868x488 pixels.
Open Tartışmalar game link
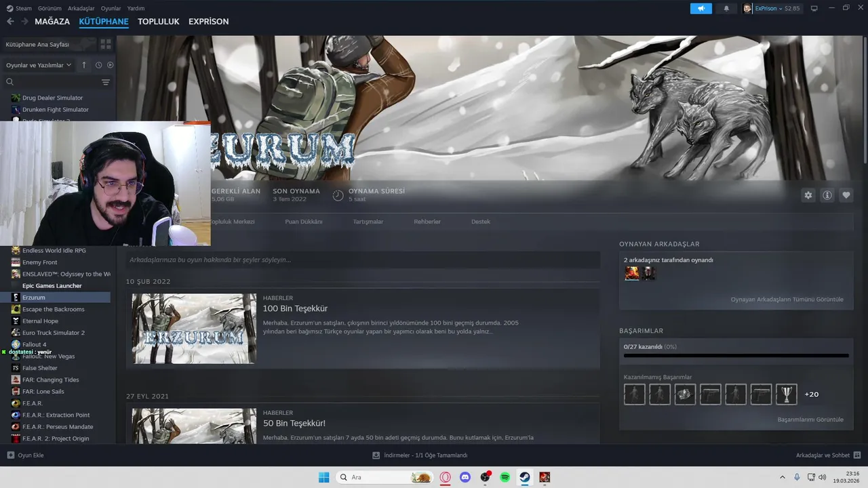[x=368, y=222]
